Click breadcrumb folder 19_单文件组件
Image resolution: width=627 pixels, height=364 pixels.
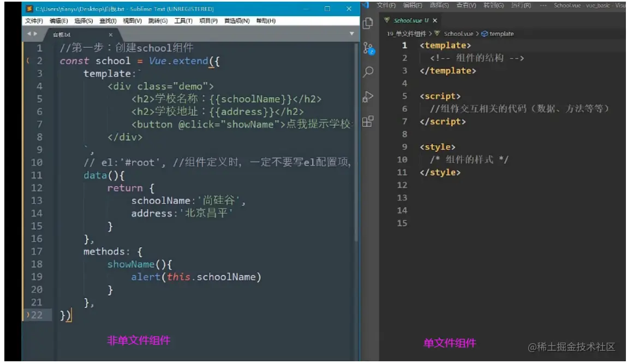coord(407,34)
